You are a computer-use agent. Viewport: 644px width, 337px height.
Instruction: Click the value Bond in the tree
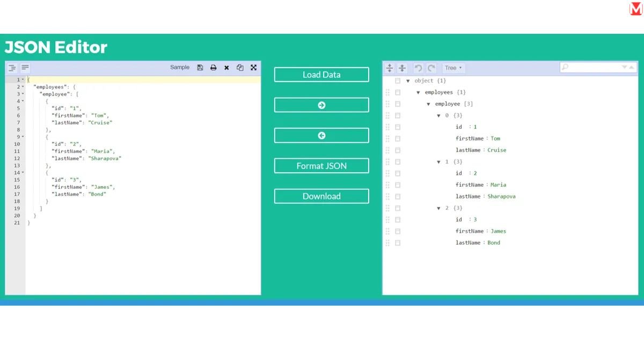494,243
